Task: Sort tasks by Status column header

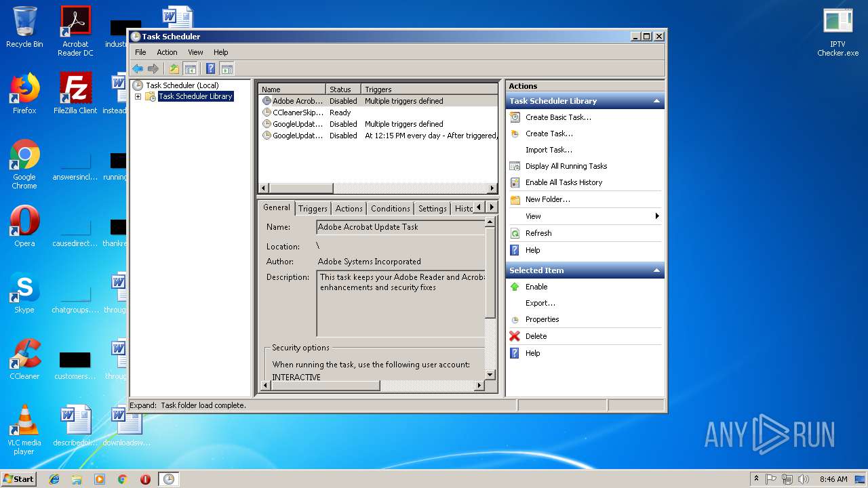Action: [x=343, y=89]
